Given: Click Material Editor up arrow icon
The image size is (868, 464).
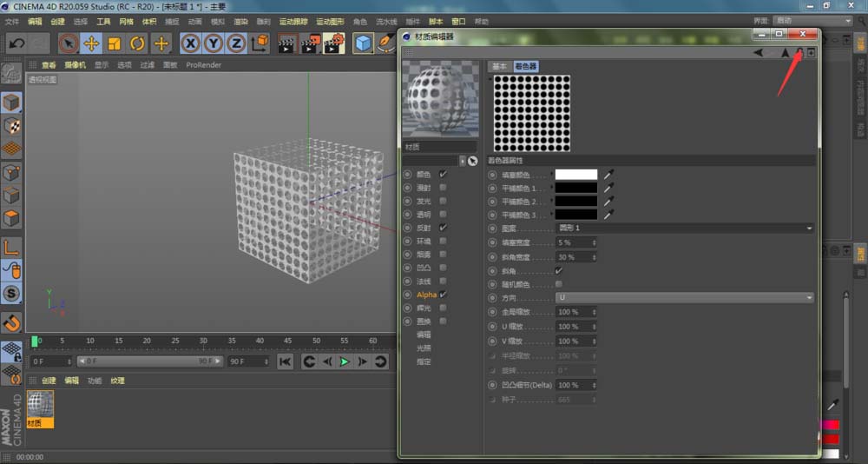Looking at the screenshot, I should point(785,53).
